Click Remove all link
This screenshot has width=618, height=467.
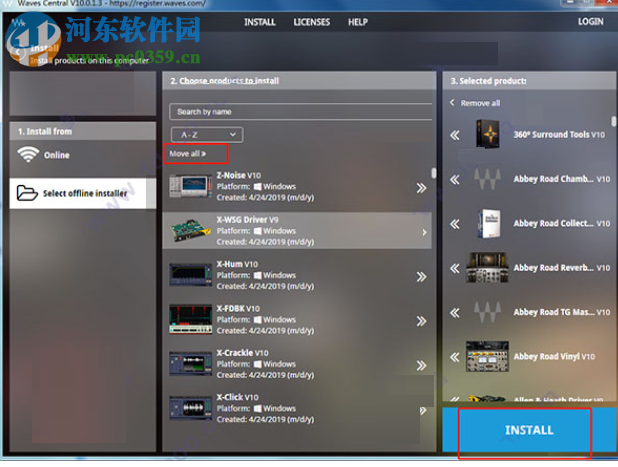(x=475, y=103)
